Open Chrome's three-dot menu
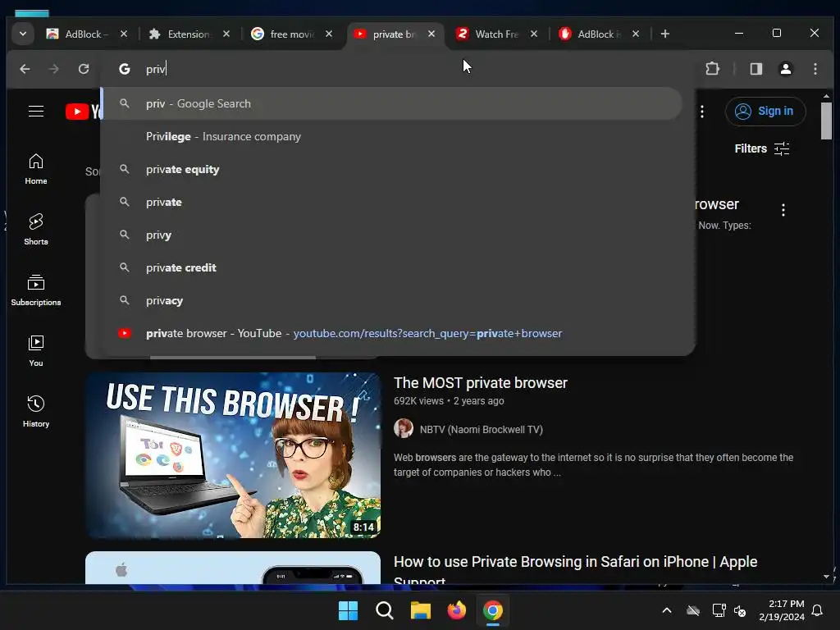This screenshot has height=630, width=840. coord(815,69)
